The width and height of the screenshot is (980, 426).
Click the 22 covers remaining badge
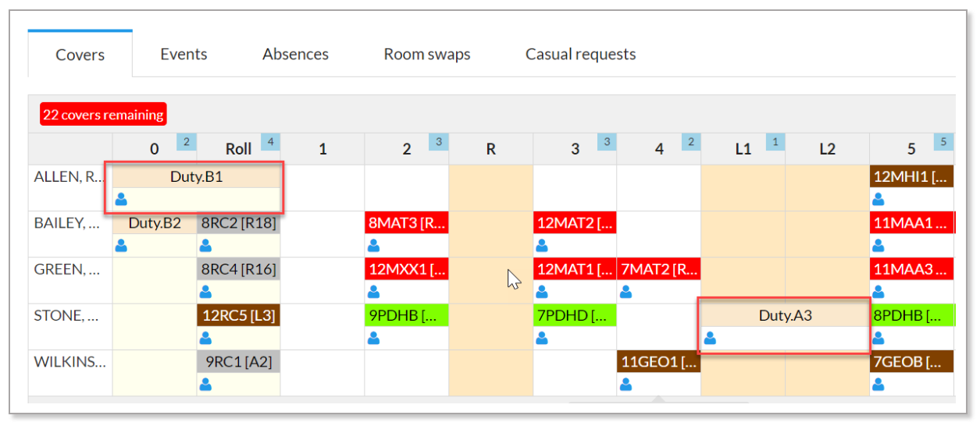pos(103,115)
